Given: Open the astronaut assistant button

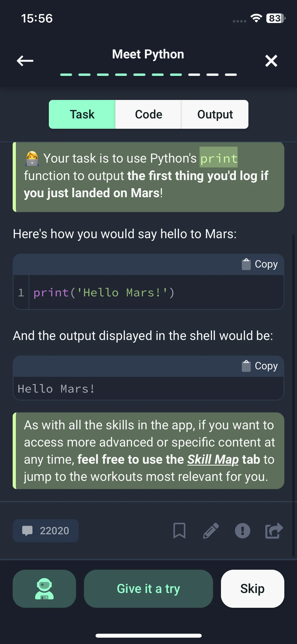Looking at the screenshot, I should pyautogui.click(x=44, y=589).
